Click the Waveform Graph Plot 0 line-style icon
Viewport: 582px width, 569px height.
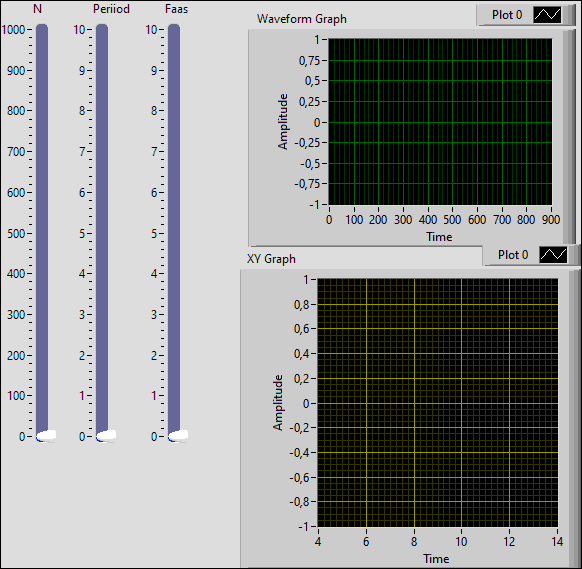click(x=547, y=15)
